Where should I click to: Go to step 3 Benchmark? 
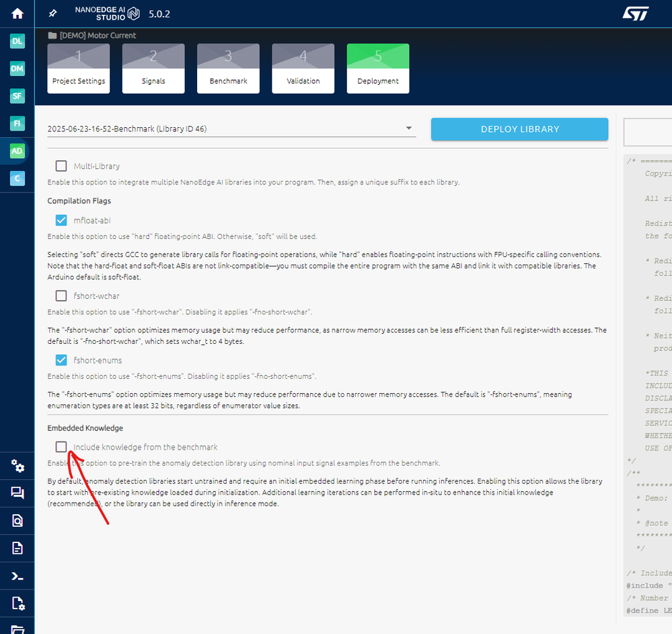click(229, 69)
